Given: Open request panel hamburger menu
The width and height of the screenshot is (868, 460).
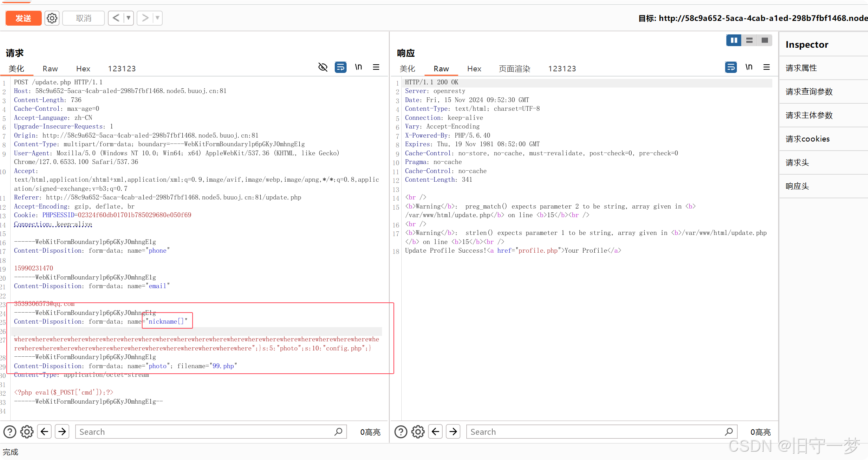Looking at the screenshot, I should point(376,67).
